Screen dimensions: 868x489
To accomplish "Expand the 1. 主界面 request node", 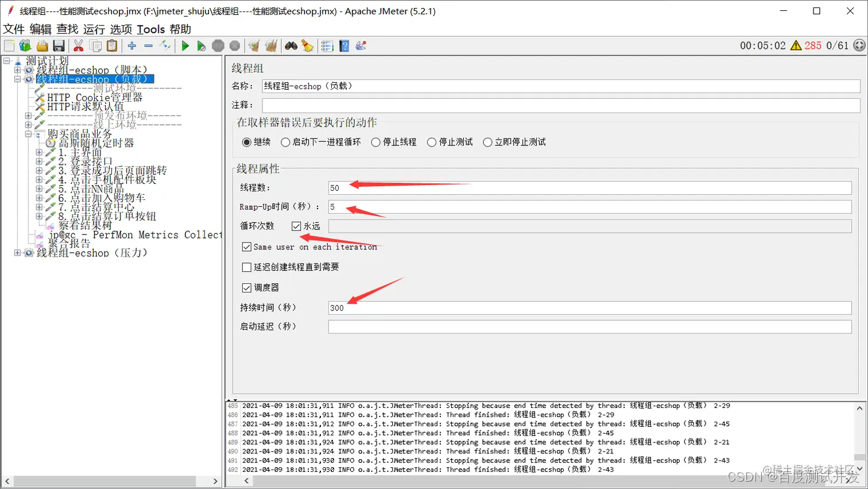I will pos(39,152).
